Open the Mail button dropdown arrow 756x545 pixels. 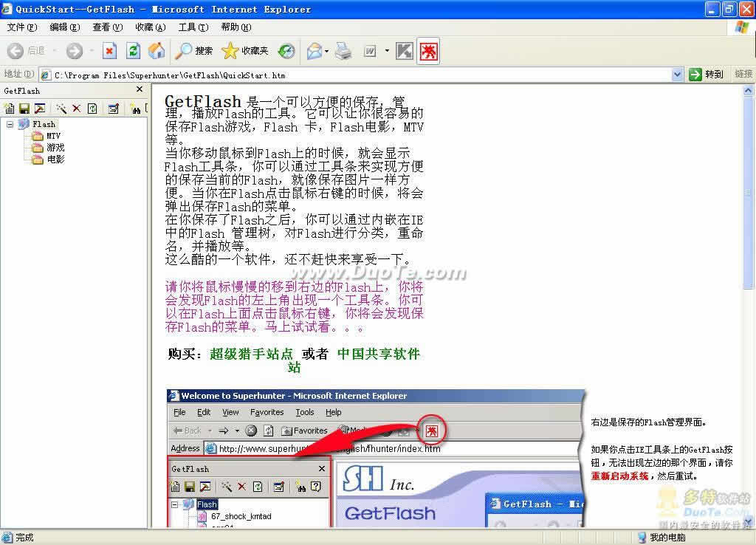coord(327,51)
